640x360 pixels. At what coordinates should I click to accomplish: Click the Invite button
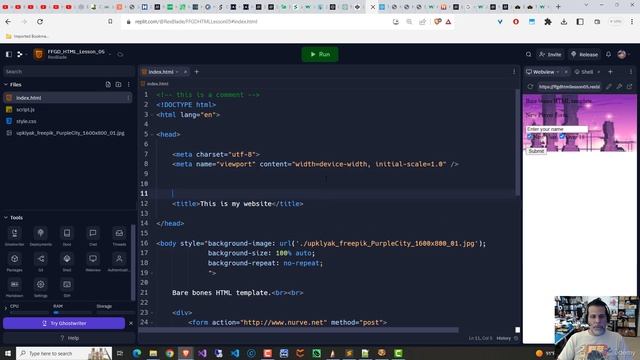coord(550,54)
